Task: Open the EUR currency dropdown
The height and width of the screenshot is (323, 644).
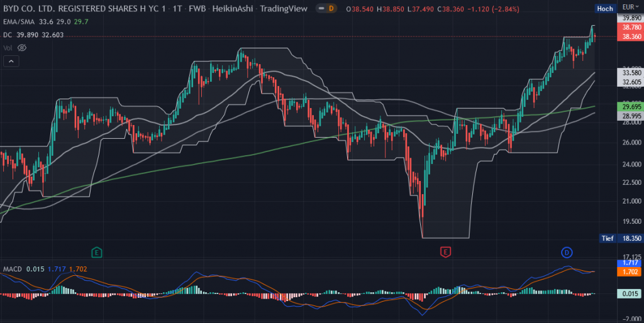Action: [630, 7]
